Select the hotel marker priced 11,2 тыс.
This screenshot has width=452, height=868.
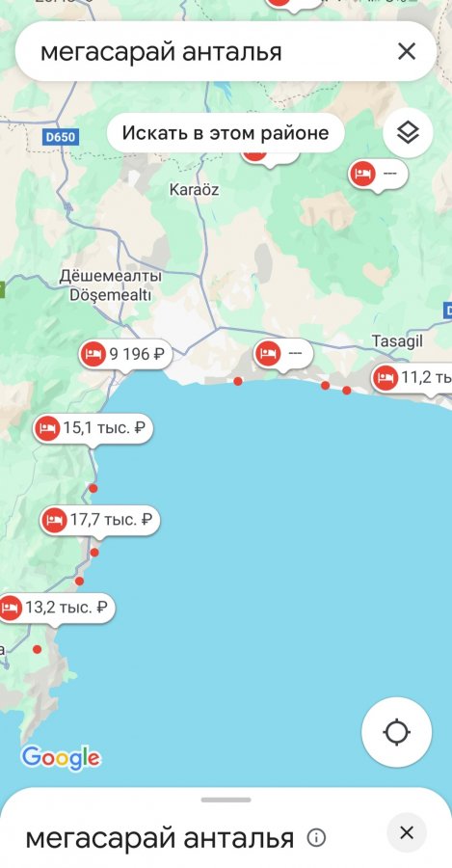[x=412, y=379]
